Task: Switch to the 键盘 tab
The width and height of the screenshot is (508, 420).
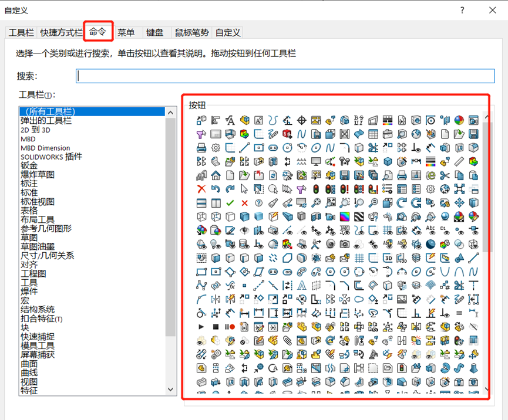Action: (155, 33)
